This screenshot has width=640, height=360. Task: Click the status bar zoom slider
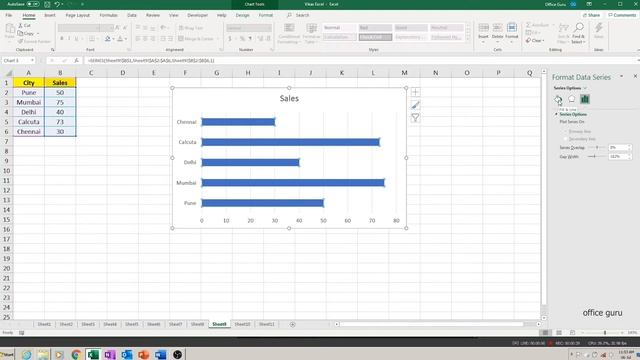[605, 333]
